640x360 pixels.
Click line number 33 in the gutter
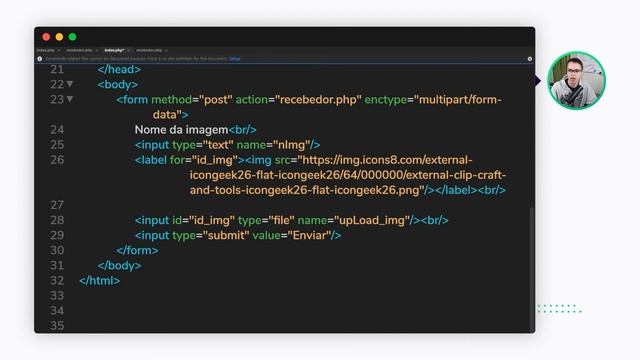57,296
